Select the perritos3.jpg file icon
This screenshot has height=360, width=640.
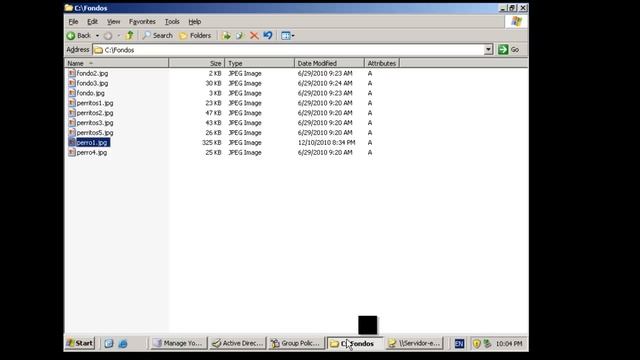coord(72,122)
